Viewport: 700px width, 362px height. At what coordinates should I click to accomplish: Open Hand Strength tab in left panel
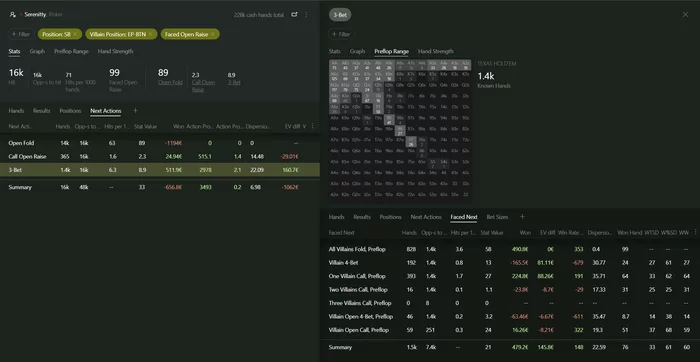(115, 51)
